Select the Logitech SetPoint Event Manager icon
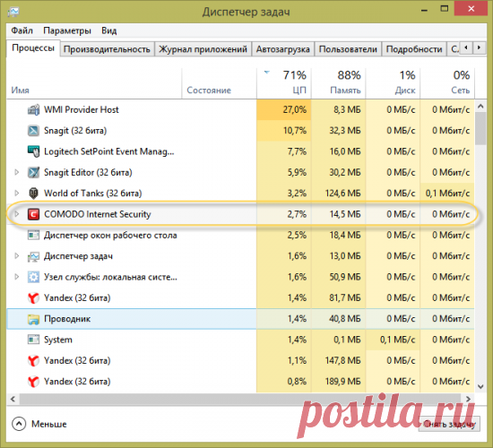Viewport: 493px width, 448px height. click(x=34, y=151)
